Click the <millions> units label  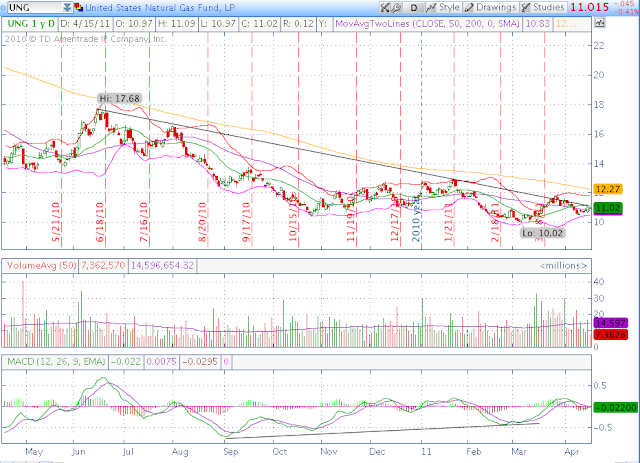coord(564,266)
